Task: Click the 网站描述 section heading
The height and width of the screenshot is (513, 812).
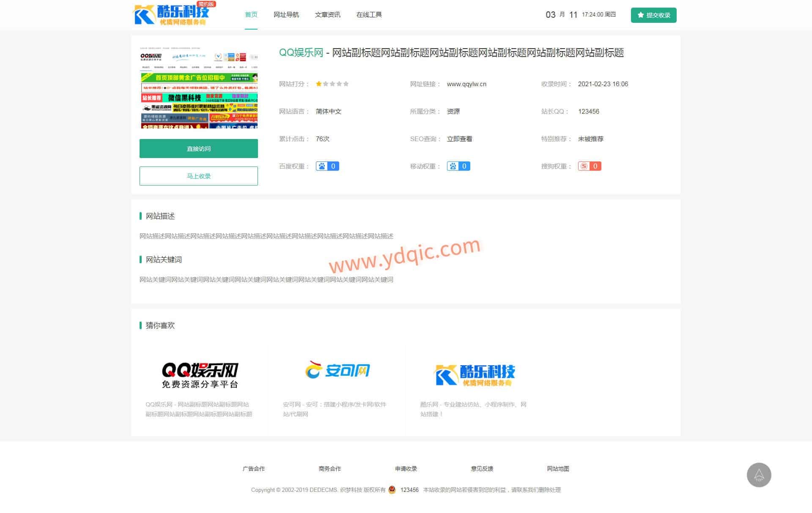Action: (x=160, y=216)
